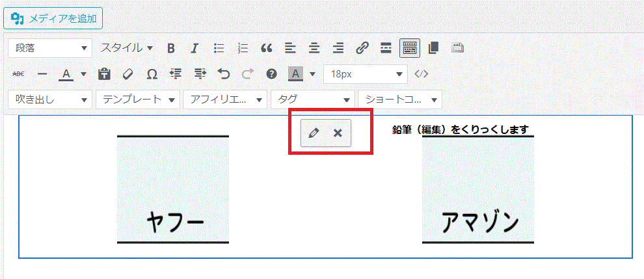Click the redo arrow icon
The width and height of the screenshot is (644, 279).
[248, 74]
